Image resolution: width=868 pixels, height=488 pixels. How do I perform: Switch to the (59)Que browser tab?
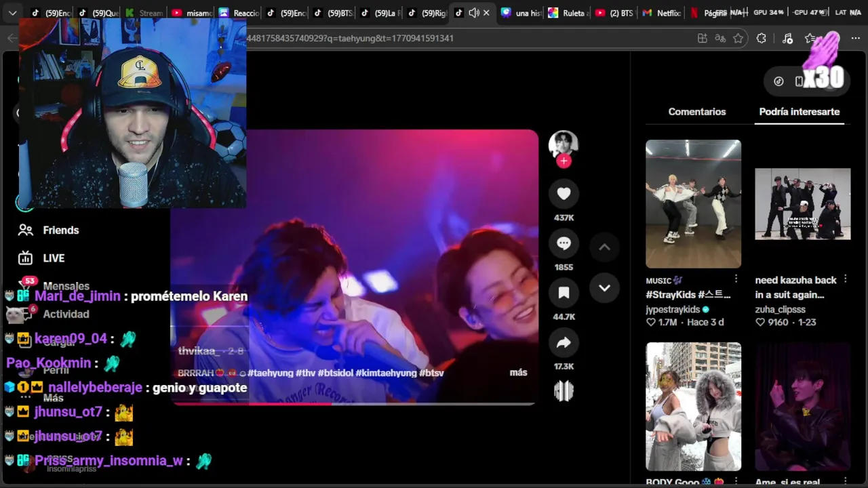tap(98, 13)
